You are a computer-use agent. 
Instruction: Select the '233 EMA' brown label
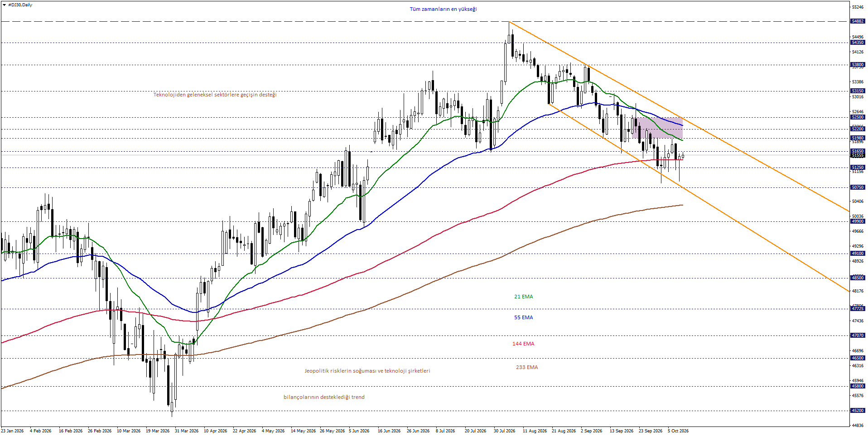click(x=527, y=367)
